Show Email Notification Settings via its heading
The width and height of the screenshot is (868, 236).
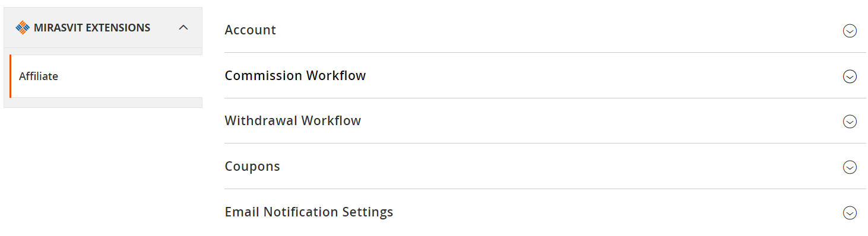point(309,212)
